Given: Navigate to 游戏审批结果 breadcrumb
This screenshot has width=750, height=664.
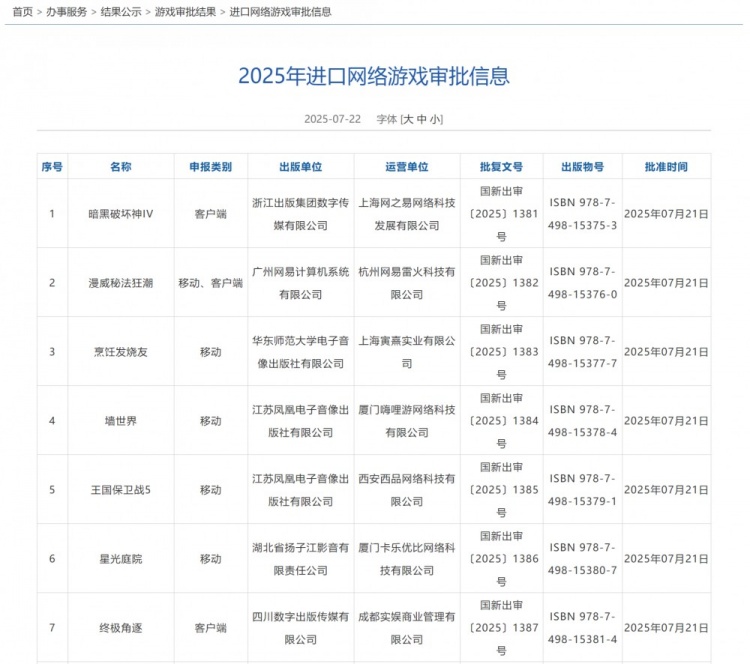Looking at the screenshot, I should pos(186,12).
